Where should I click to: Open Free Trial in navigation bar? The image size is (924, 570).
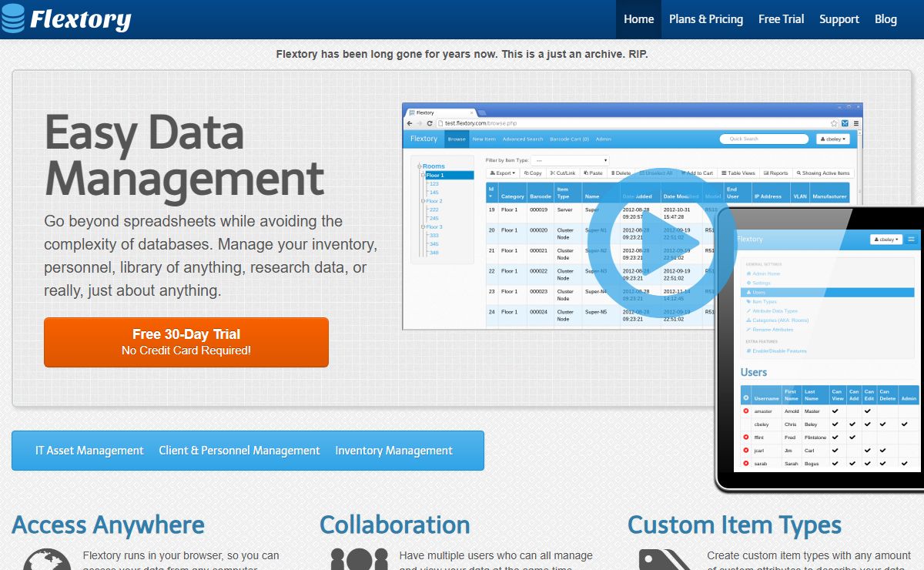pos(781,19)
